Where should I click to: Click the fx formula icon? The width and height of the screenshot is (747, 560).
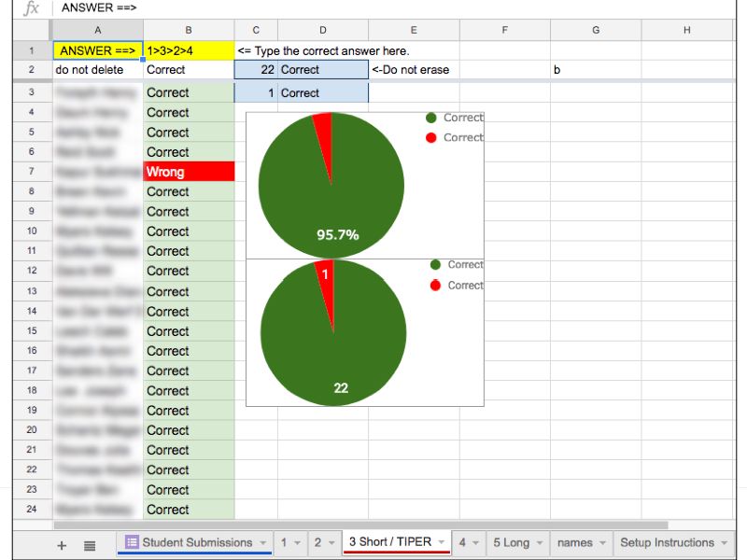pyautogui.click(x=31, y=8)
